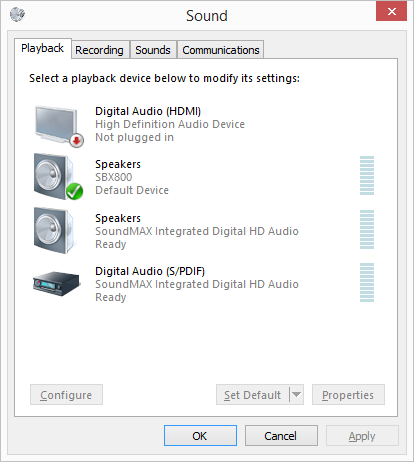Open Properties for the selected device
Screen dimensions: 414x462
click(348, 395)
